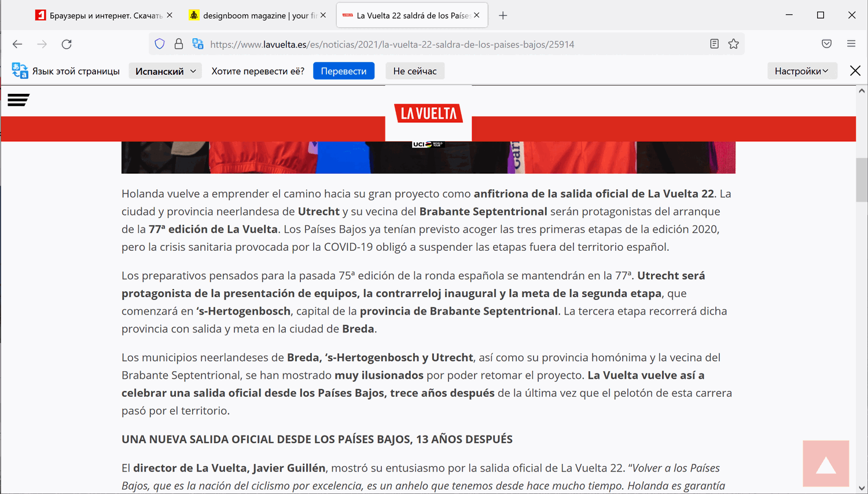Click the page vertical scrollbar thumb
This screenshot has width=868, height=494.
(x=862, y=180)
